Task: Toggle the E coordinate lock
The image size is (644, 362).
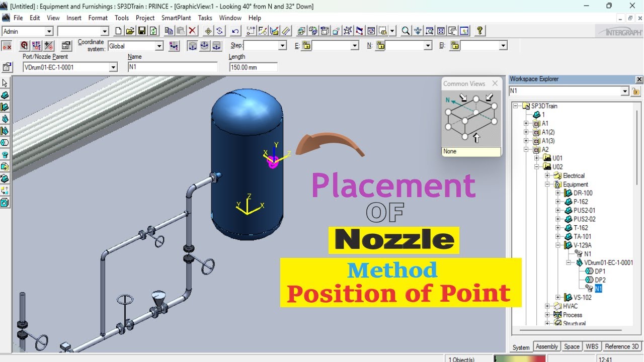Action: [x=306, y=46]
